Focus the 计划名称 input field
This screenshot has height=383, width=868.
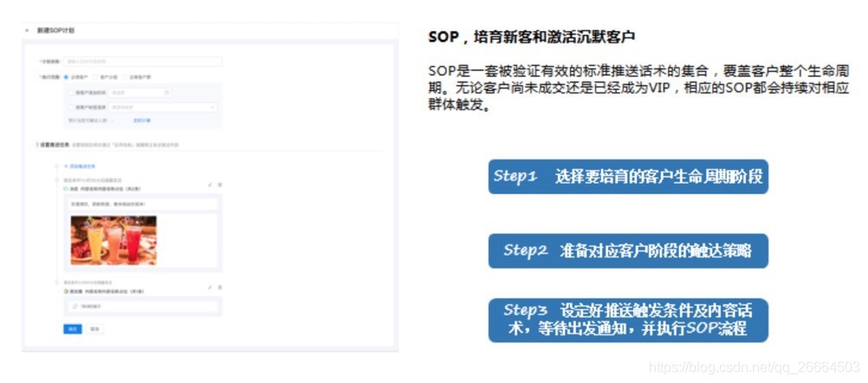(144, 62)
